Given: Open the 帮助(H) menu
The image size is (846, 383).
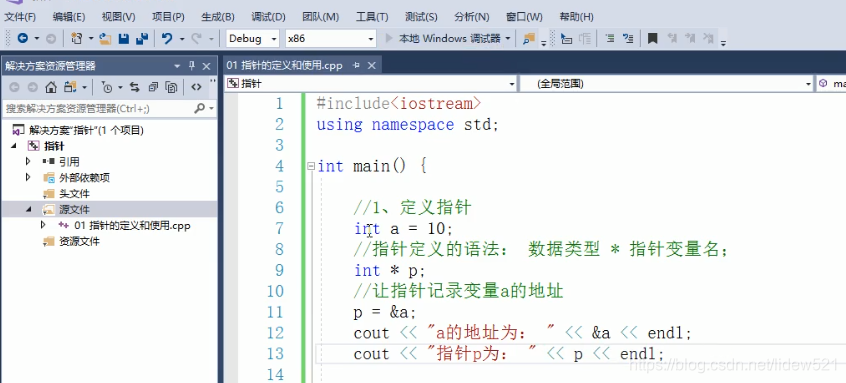Looking at the screenshot, I should pos(576,17).
